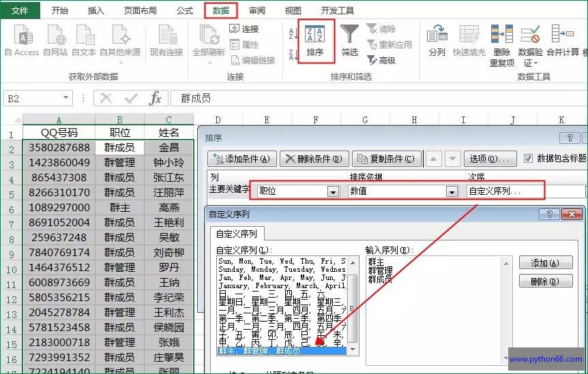This screenshot has height=374, width=588.
Task: Select the 群主, 群管理, 群成员 custom list entry
Action: pos(281,351)
